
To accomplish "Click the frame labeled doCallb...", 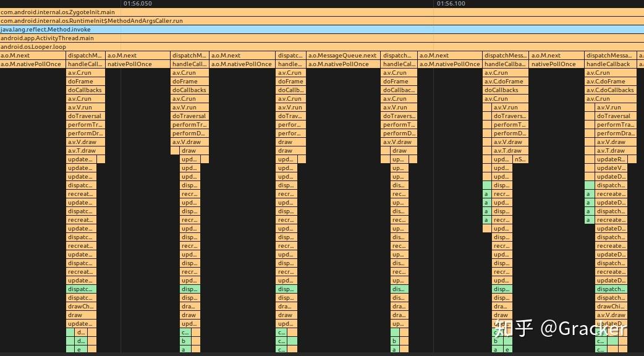I will point(290,90).
